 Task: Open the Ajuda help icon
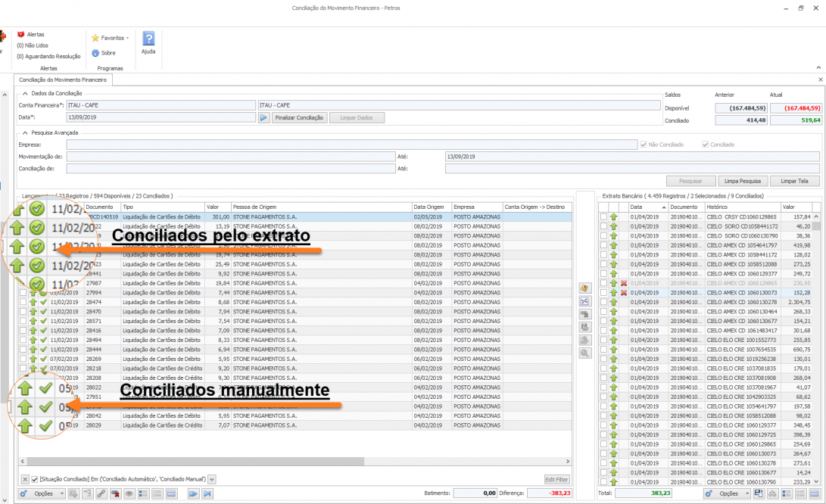tap(148, 39)
